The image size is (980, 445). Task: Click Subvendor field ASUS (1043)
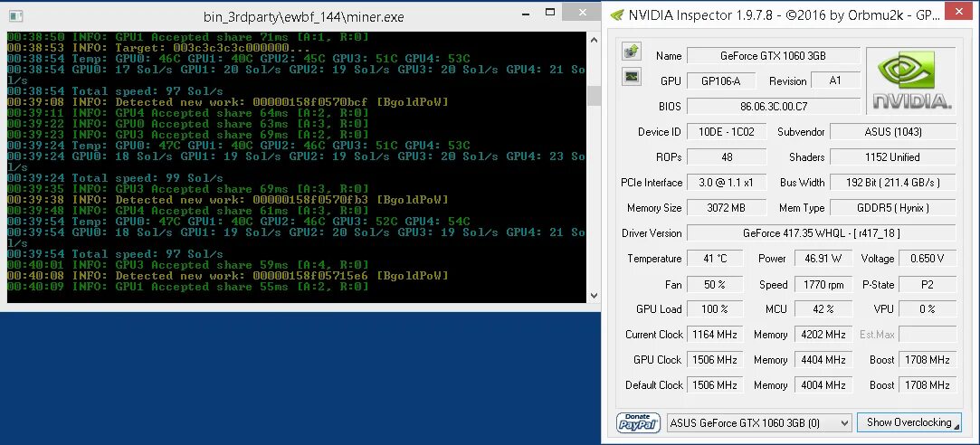[893, 132]
